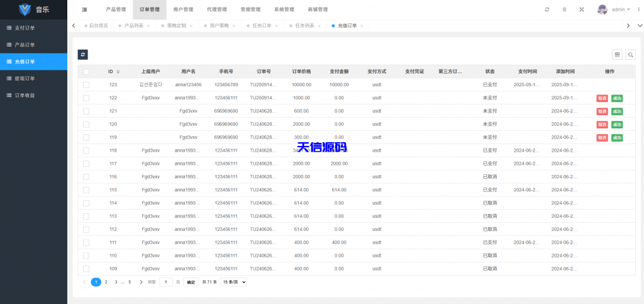Check the row checkbox for ID 109

click(86, 269)
